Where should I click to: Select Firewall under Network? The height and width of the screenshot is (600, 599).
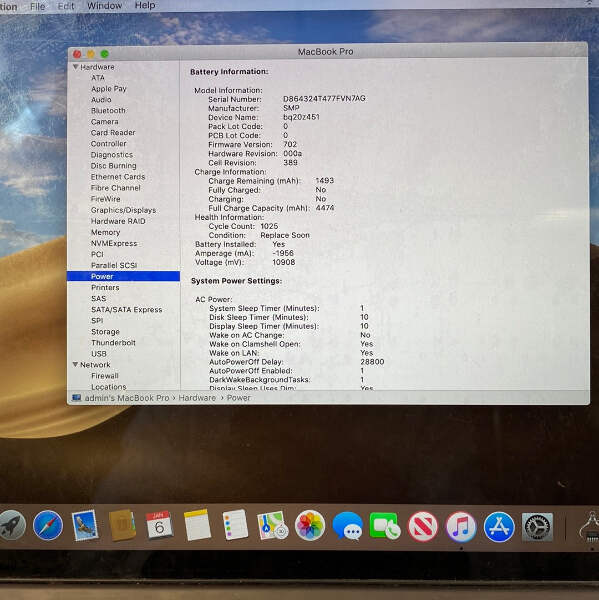105,376
